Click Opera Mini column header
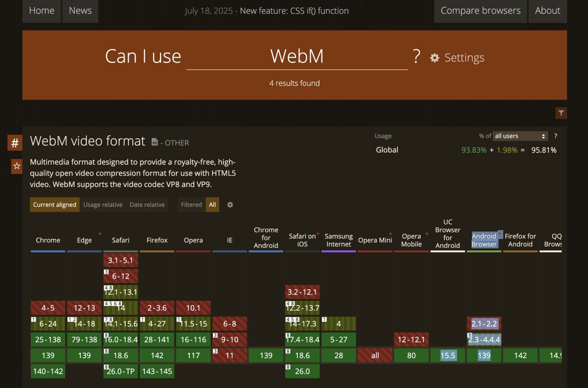588x388 pixels. (375, 240)
